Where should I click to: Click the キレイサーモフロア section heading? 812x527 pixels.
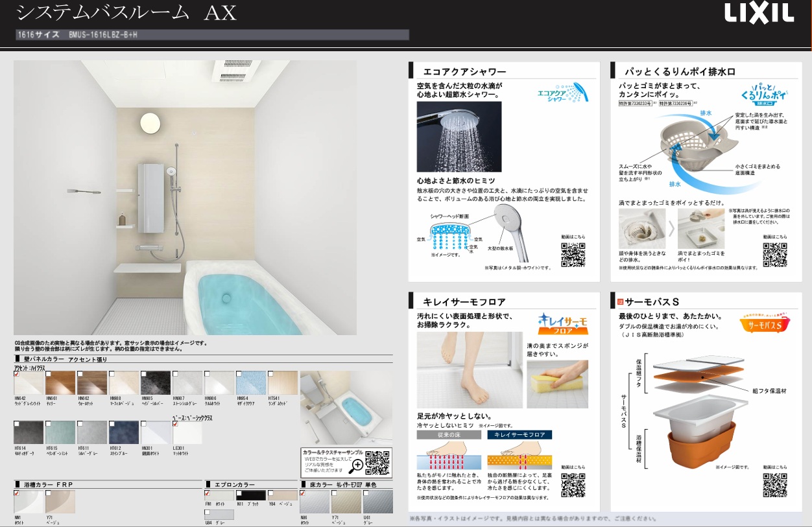point(464,301)
